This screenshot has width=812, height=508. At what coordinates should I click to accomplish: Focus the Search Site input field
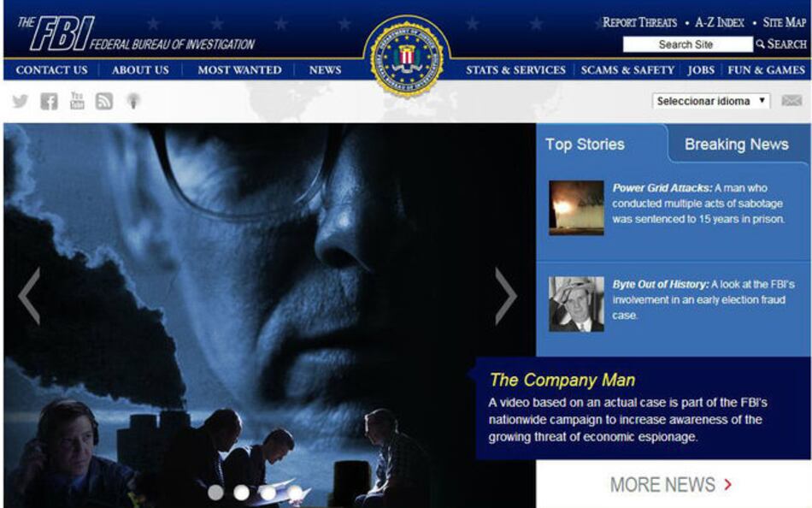(x=688, y=44)
